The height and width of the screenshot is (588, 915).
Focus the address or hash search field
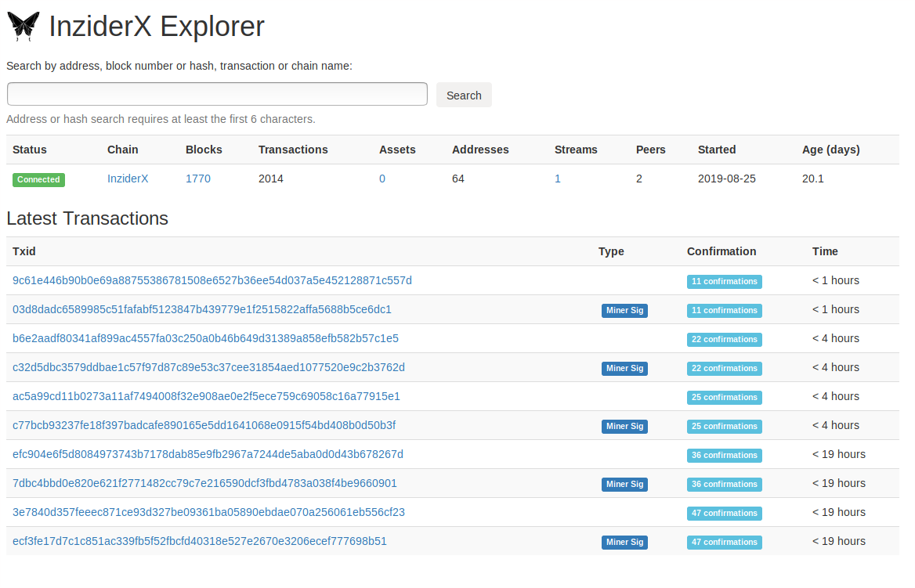(217, 94)
